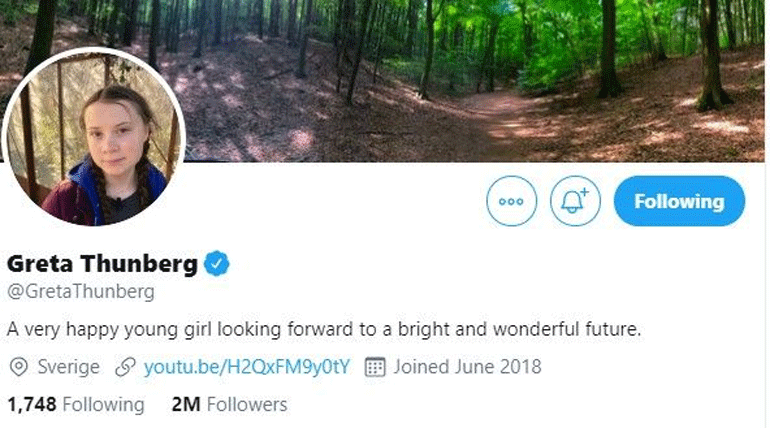The height and width of the screenshot is (428, 770).
Task: Toggle the blue Following button
Action: tap(679, 201)
